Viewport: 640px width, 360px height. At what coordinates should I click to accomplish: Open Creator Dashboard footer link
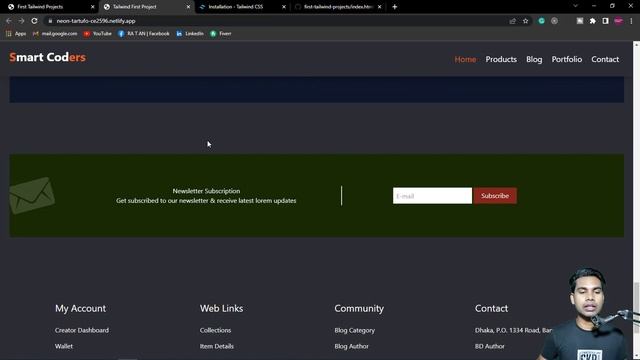[82, 330]
